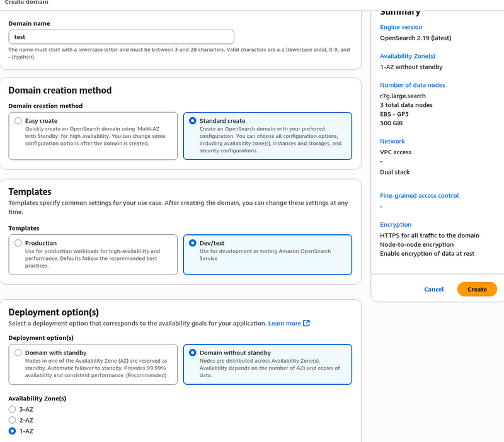Click the Domain name text field
Image resolution: width=504 pixels, height=442 pixels.
tap(121, 37)
